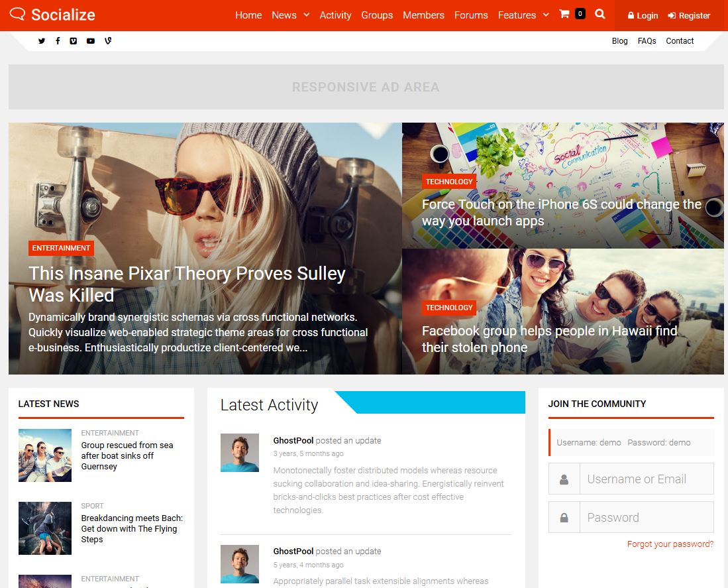Go to the Home menu item
Image resolution: width=728 pixels, height=588 pixels.
coord(248,15)
